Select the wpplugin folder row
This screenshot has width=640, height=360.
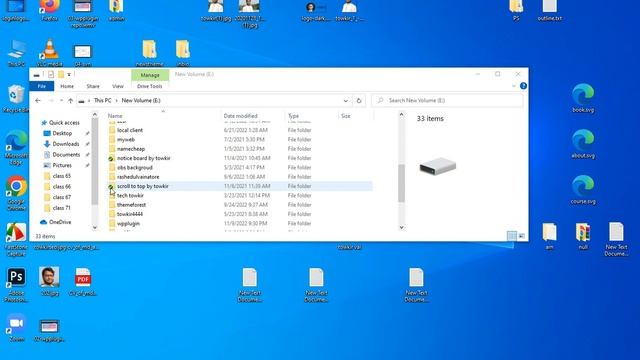coord(240,224)
